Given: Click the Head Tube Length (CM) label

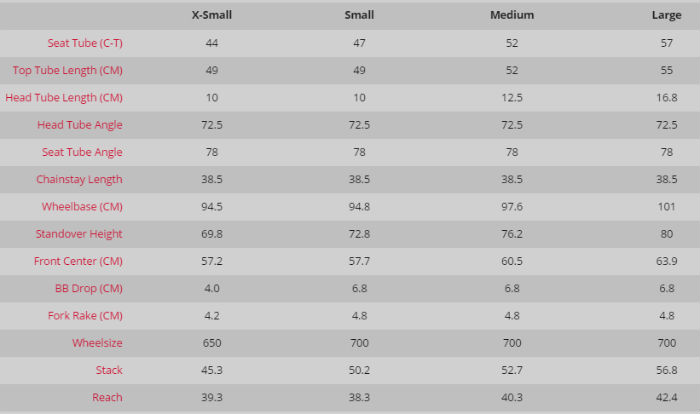Looking at the screenshot, I should (x=64, y=97).
